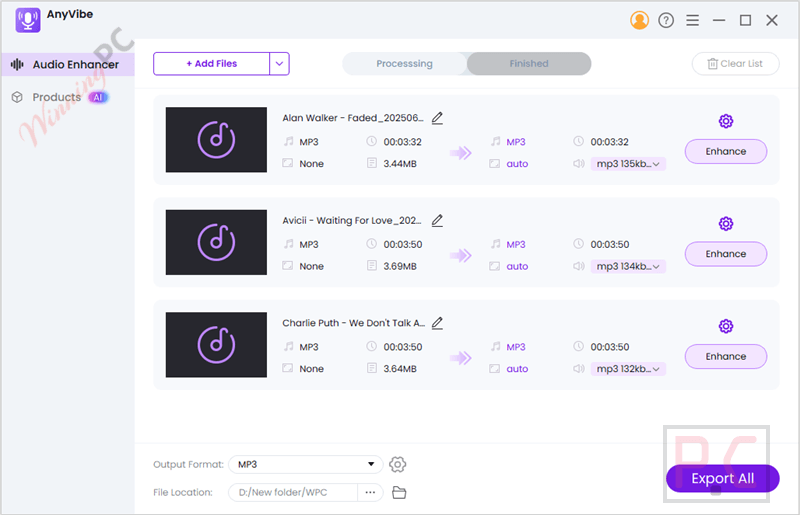This screenshot has width=800, height=515.
Task: Click output MP3 format of Alan Walker track
Action: tap(516, 142)
